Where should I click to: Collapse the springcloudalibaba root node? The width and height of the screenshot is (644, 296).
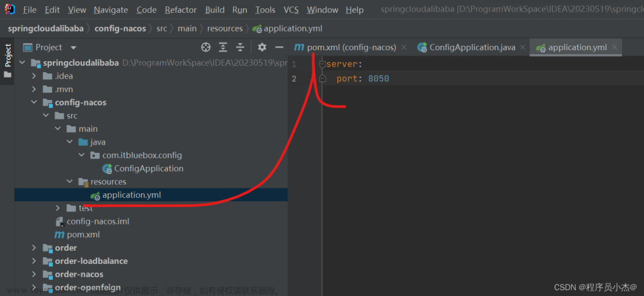pyautogui.click(x=22, y=63)
